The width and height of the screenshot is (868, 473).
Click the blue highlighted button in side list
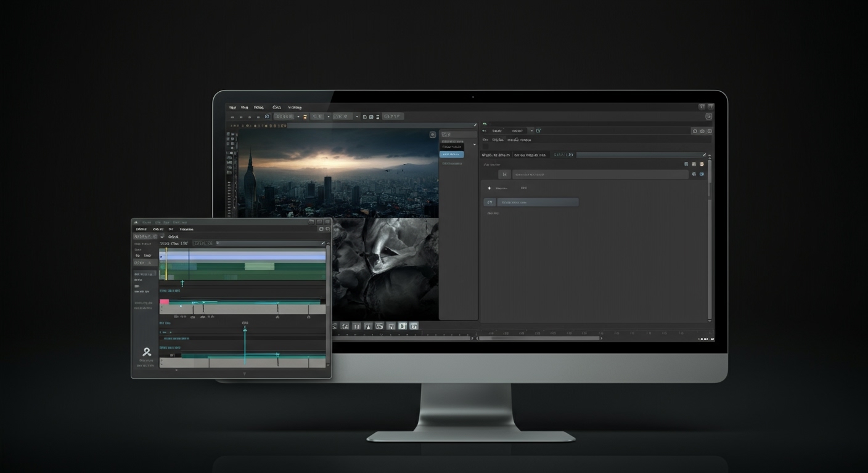451,155
